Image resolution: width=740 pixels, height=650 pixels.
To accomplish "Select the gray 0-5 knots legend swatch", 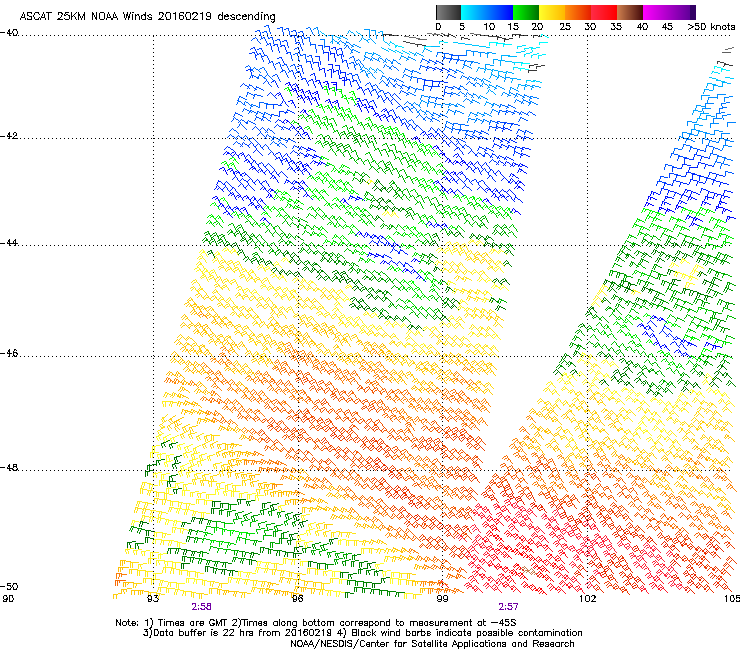I will coord(448,12).
